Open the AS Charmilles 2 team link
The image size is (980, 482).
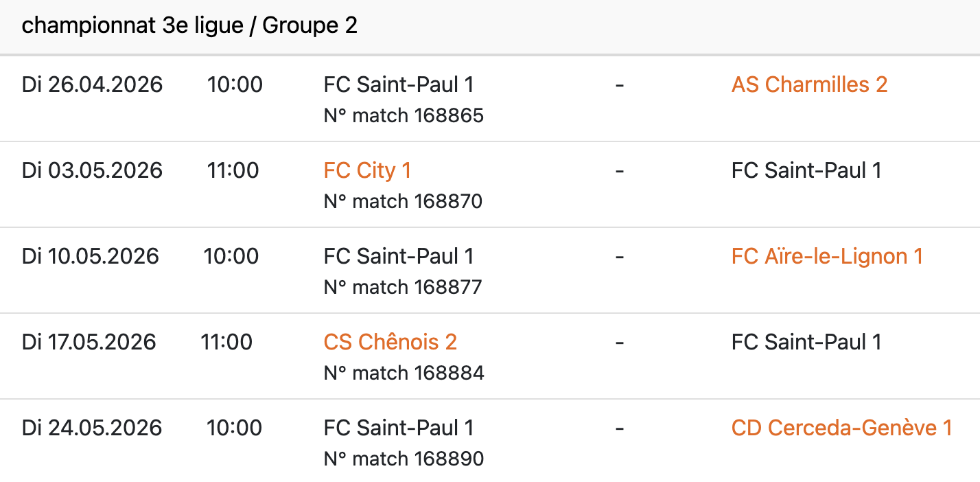click(809, 84)
